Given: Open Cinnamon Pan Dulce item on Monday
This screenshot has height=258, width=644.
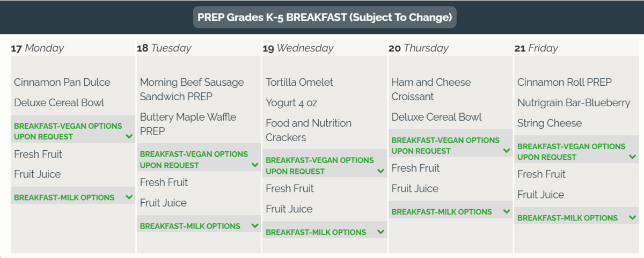Looking at the screenshot, I should click(62, 82).
